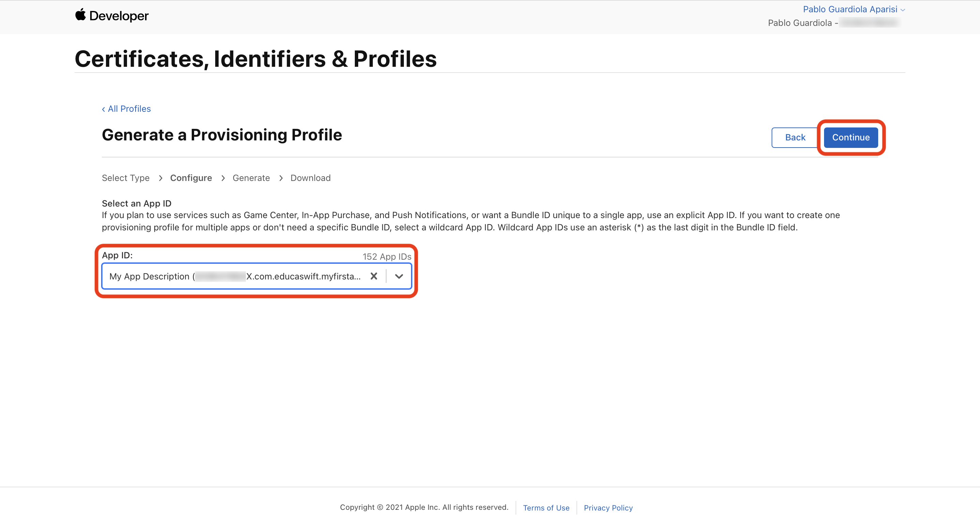Select the Configure step in the breadcrumb
This screenshot has height=518, width=980.
(x=191, y=178)
